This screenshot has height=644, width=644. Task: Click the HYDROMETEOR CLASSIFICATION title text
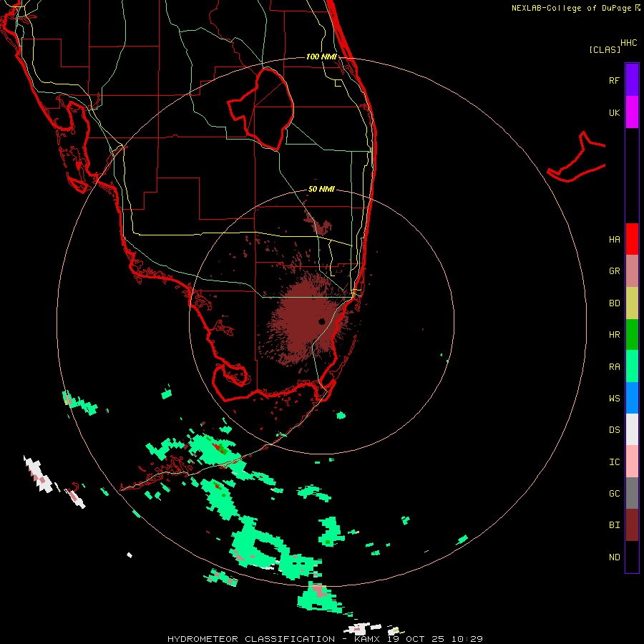click(251, 639)
